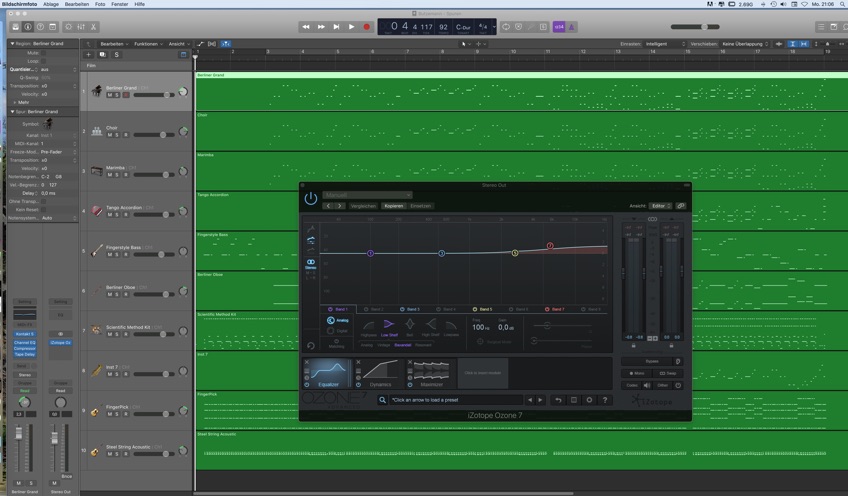The image size is (848, 496).
Task: Click the Rewind transport button
Action: pyautogui.click(x=306, y=27)
